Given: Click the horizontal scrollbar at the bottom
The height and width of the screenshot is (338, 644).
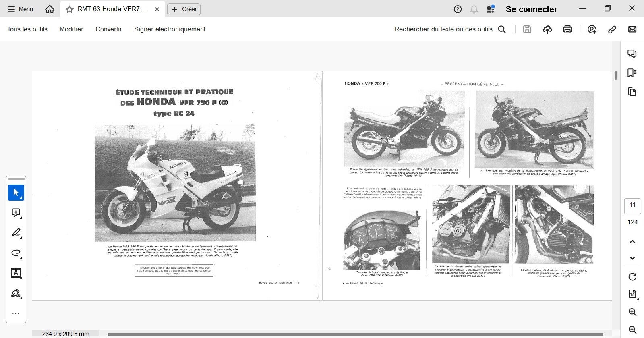Looking at the screenshot, I should tap(354, 334).
